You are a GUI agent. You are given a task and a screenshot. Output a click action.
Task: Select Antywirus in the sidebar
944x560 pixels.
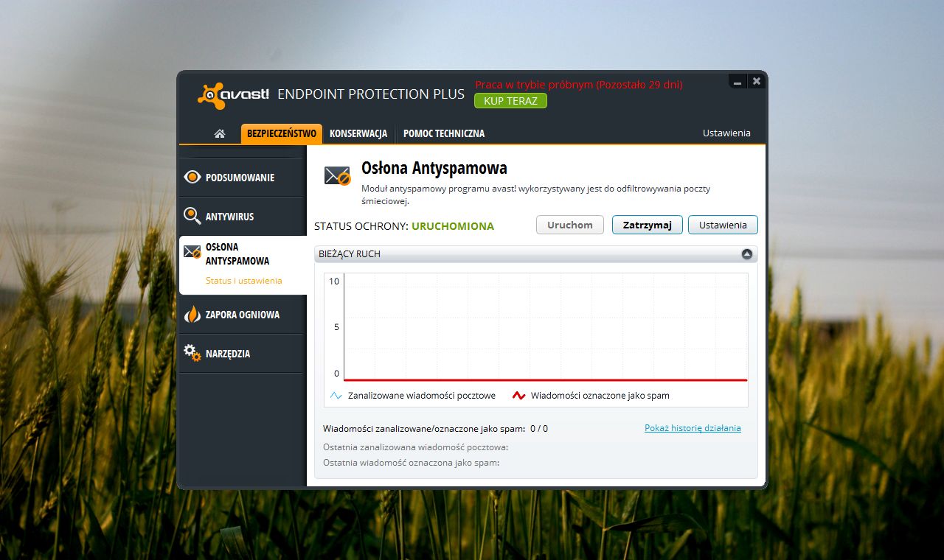(x=242, y=217)
